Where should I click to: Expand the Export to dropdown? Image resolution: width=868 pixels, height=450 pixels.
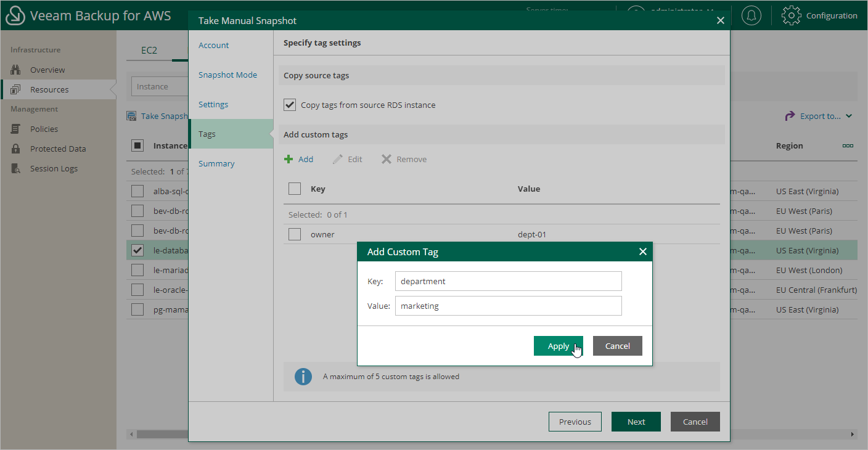coord(819,116)
